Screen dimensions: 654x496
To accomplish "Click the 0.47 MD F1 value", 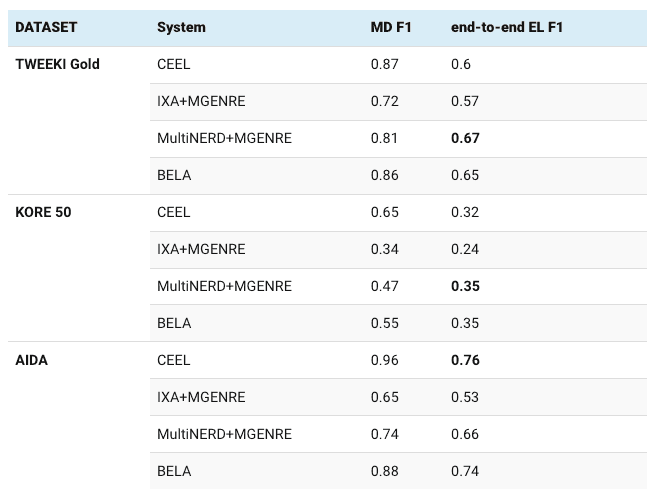I will 385,286.
